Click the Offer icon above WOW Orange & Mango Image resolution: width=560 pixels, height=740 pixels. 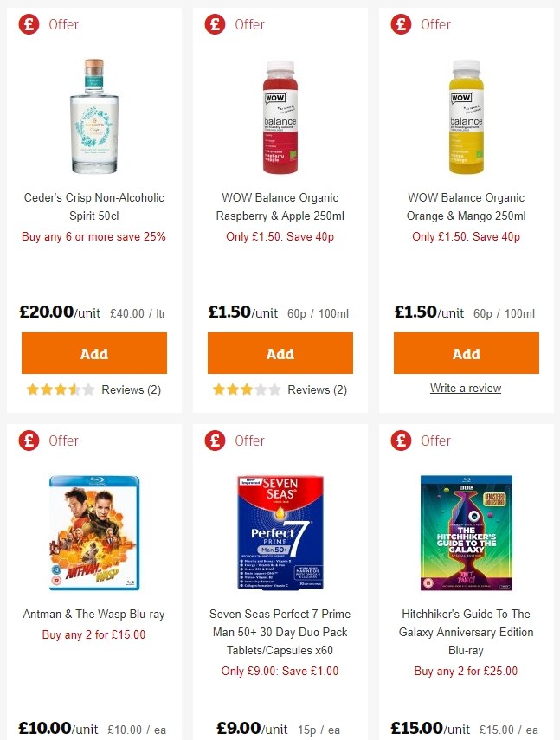pyautogui.click(x=401, y=25)
